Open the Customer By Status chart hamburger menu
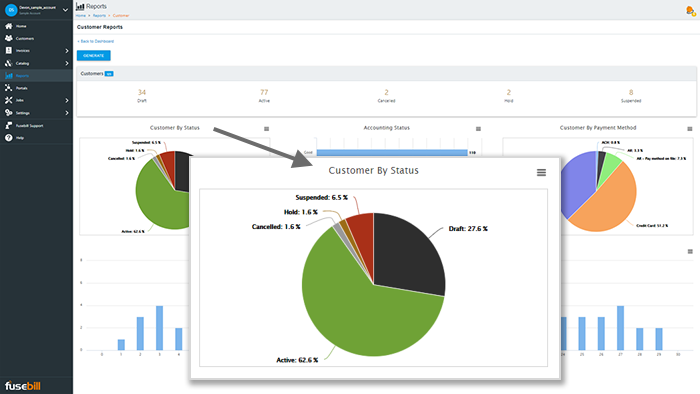This screenshot has width=700, height=394. pos(541,172)
